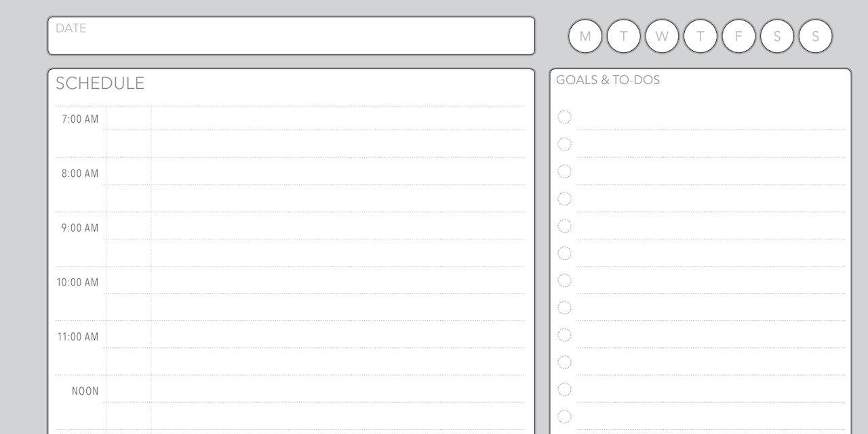The height and width of the screenshot is (434, 868).
Task: Click the NOON schedule entry line
Action: click(x=290, y=389)
